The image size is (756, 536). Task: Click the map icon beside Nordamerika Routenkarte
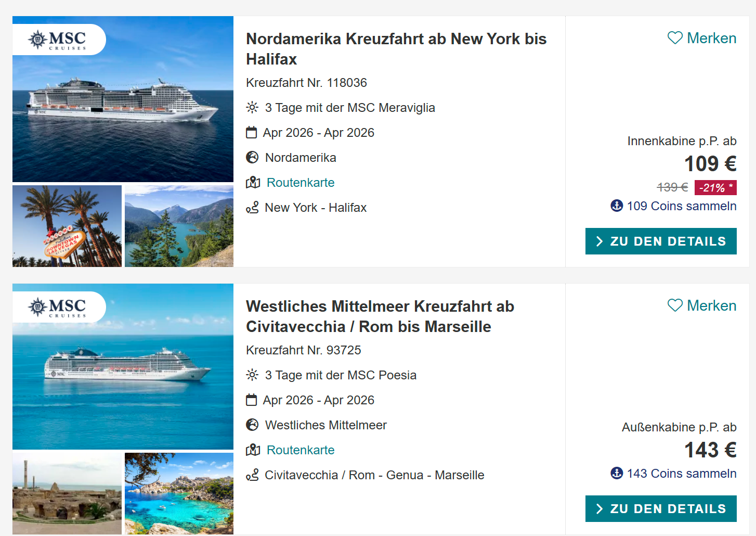[253, 182]
